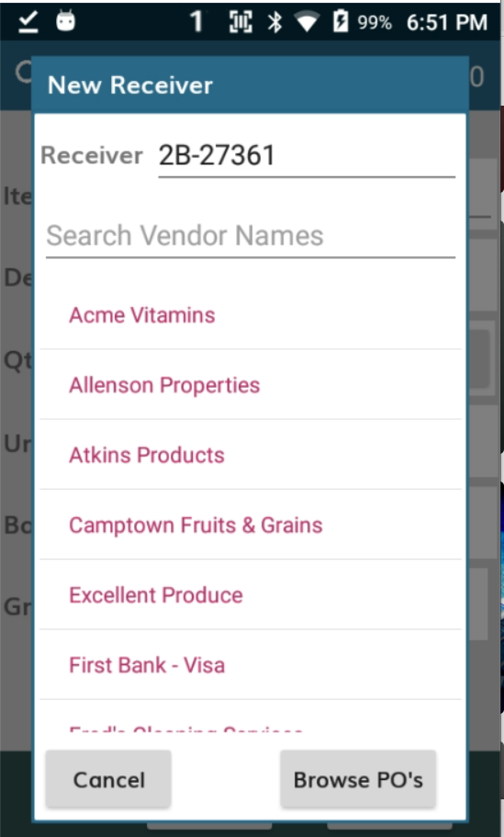Open the Browse PO's list
The height and width of the screenshot is (837, 504).
tap(358, 780)
